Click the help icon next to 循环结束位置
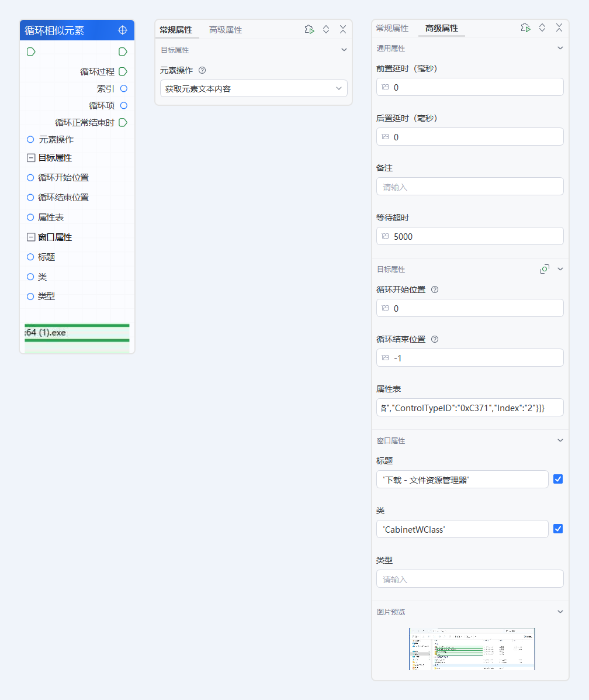Viewport: 589px width, 700px height. [434, 339]
